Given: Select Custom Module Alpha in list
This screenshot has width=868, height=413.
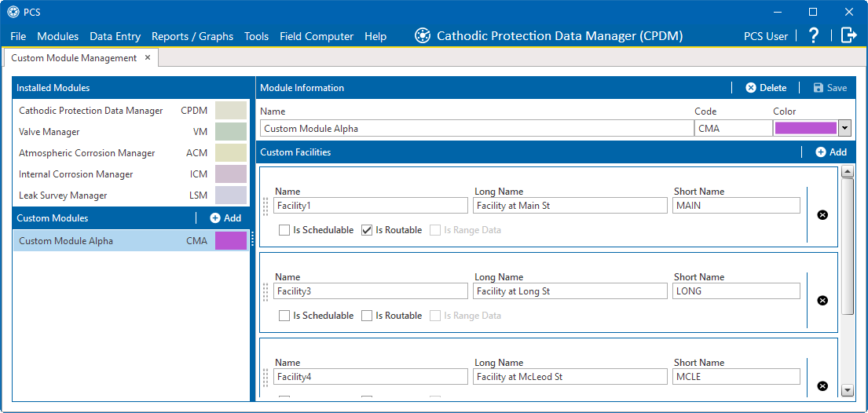Looking at the screenshot, I should tap(66, 241).
